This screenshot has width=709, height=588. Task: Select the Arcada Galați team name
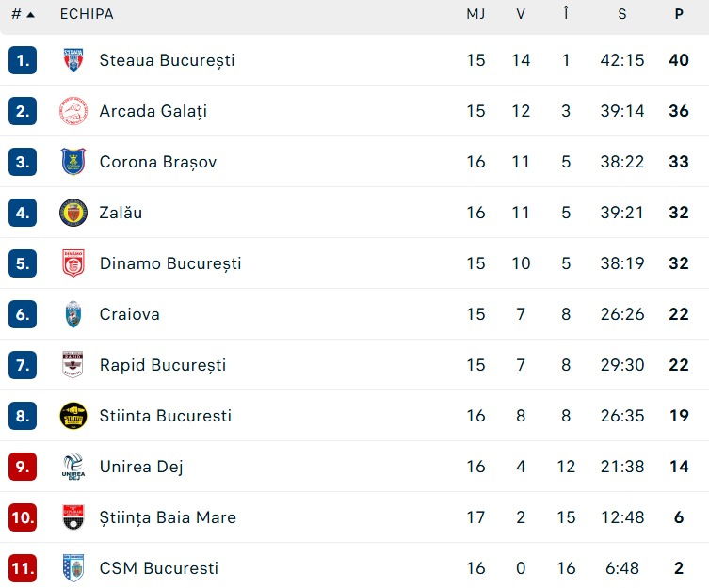coord(153,111)
